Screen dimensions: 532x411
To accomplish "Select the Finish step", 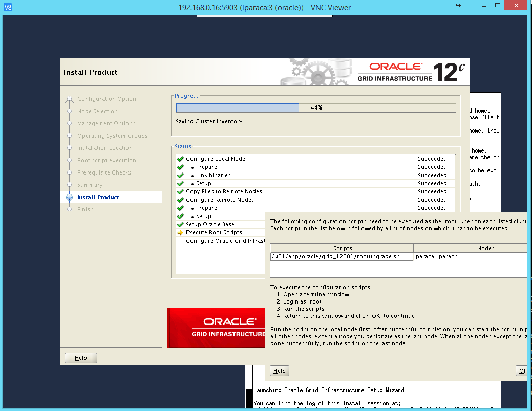I will pyautogui.click(x=85, y=209).
